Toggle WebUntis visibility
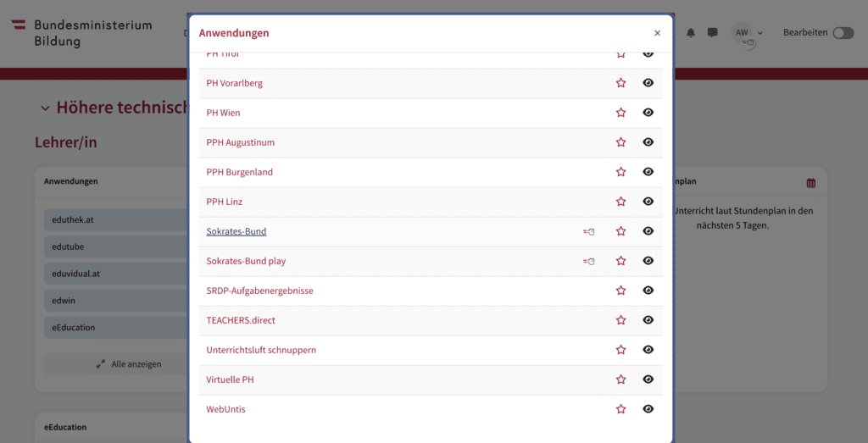Viewport: 868px width, 443px height. pyautogui.click(x=648, y=409)
